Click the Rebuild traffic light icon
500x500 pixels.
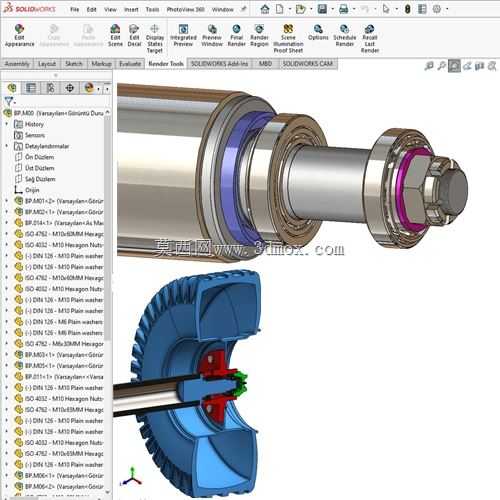pos(407,9)
